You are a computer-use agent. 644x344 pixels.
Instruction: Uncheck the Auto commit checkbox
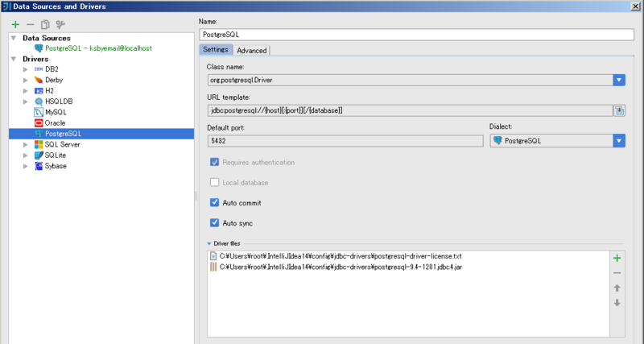click(214, 202)
